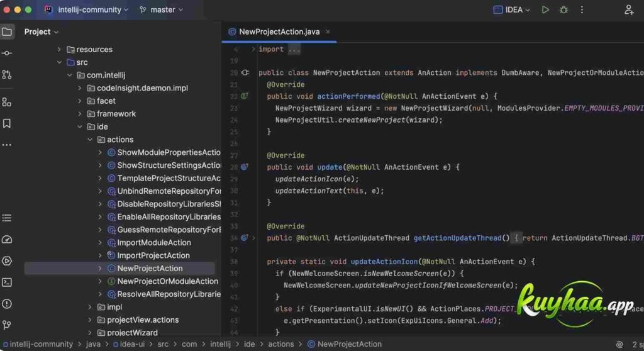The image size is (644, 351).
Task: Open the Pull Requests tool window icon
Action: (7, 75)
